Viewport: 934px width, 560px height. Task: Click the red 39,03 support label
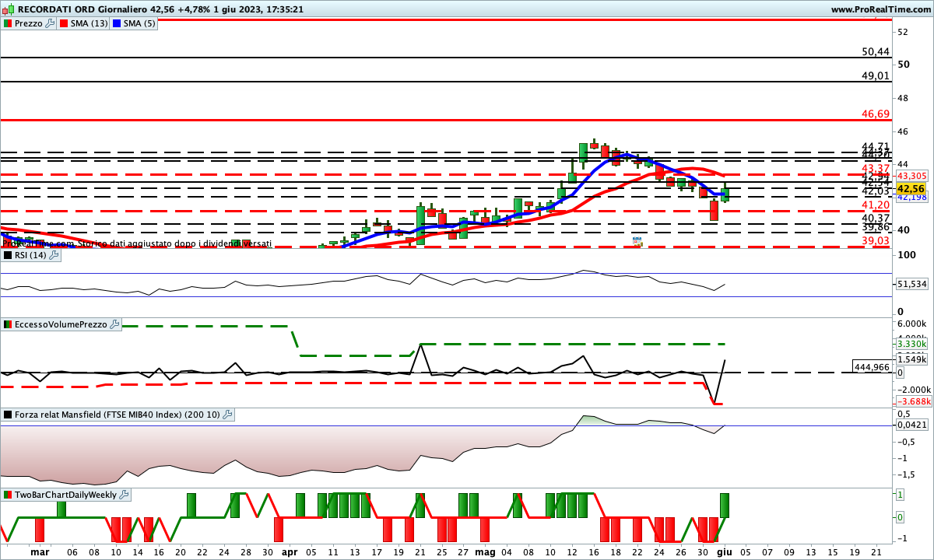point(876,241)
